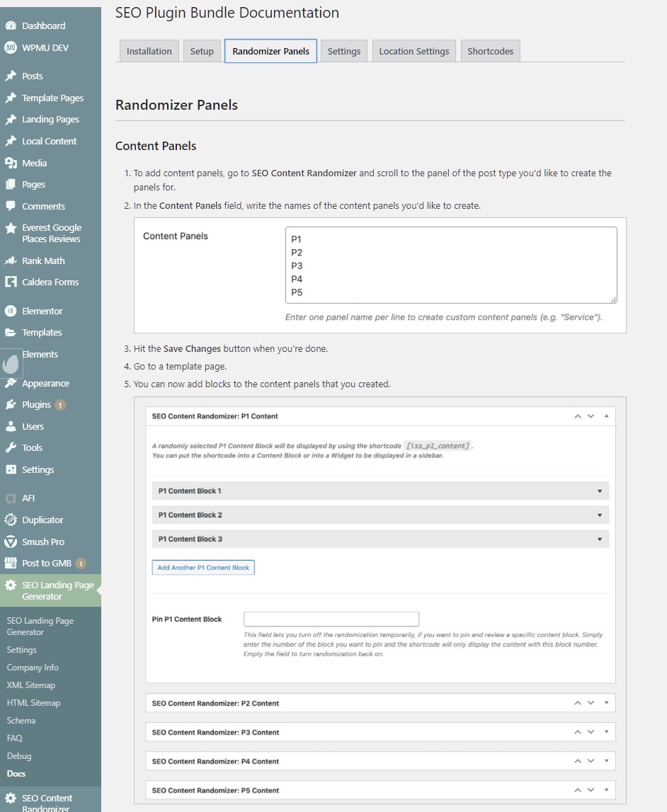This screenshot has width=667, height=812.
Task: Open the Debug submenu link
Action: [19, 756]
